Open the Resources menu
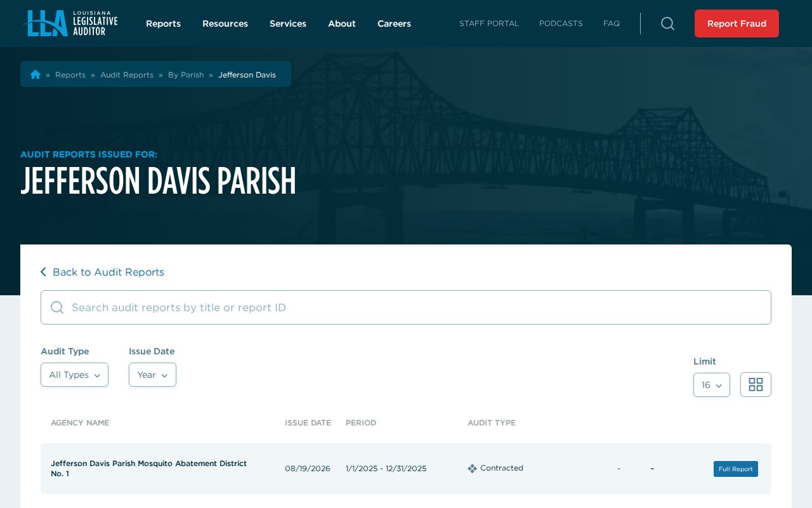 pos(225,23)
